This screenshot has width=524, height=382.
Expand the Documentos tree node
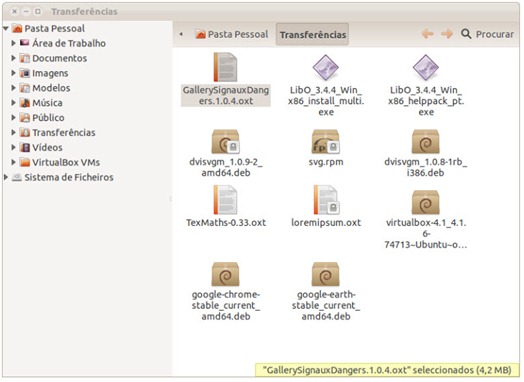coord(13,58)
